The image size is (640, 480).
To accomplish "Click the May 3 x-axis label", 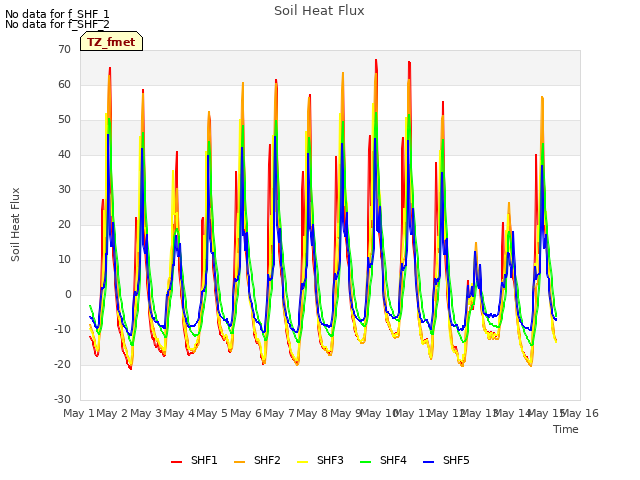I will [x=146, y=413].
